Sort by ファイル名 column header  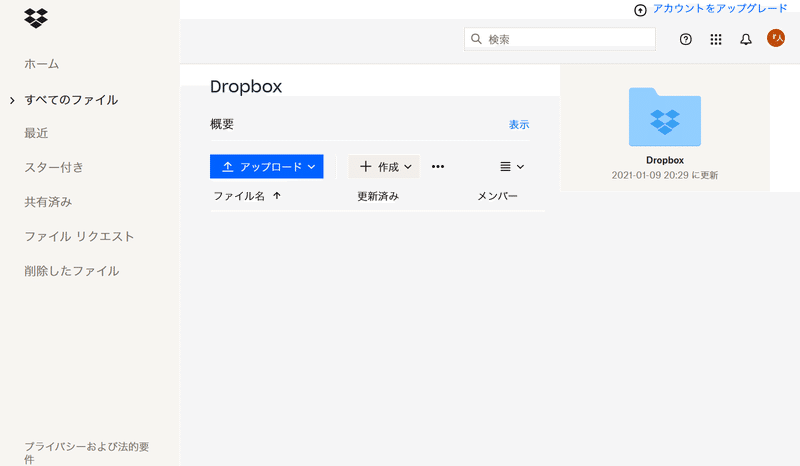pos(239,196)
